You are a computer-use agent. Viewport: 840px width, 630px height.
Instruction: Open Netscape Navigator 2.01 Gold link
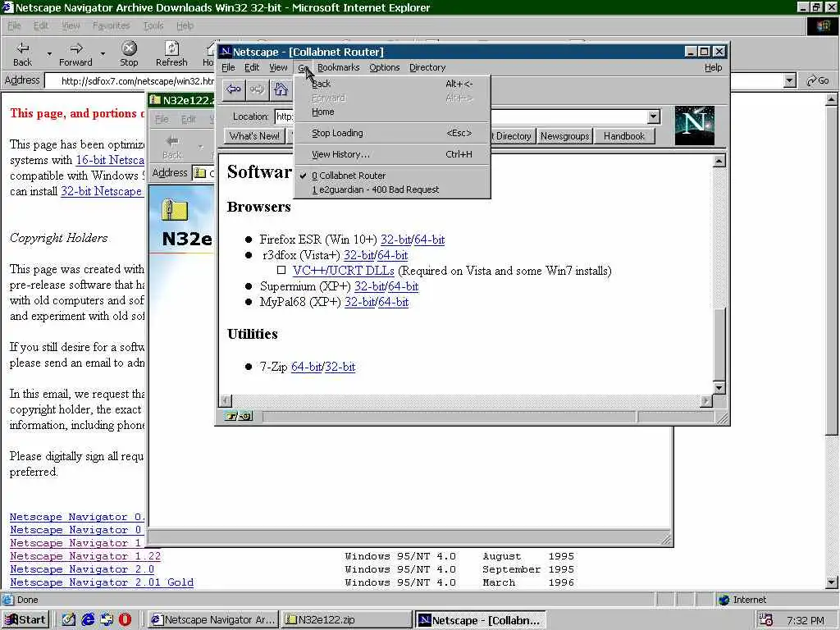[102, 582]
